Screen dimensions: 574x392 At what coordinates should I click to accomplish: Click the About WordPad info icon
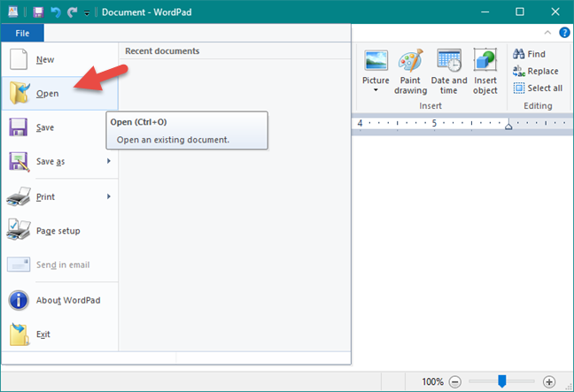point(19,300)
